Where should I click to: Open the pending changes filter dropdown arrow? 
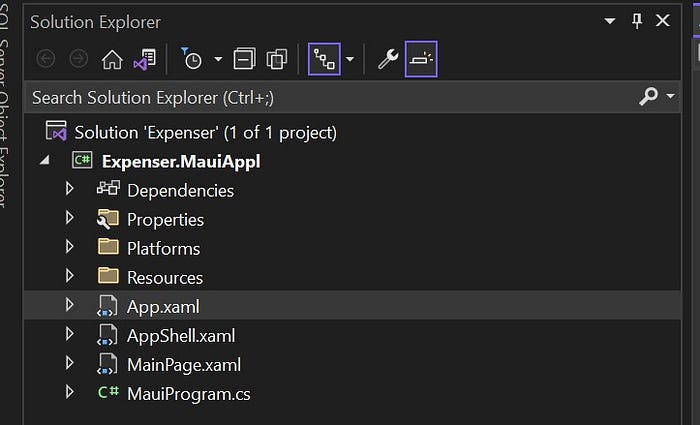tap(218, 59)
